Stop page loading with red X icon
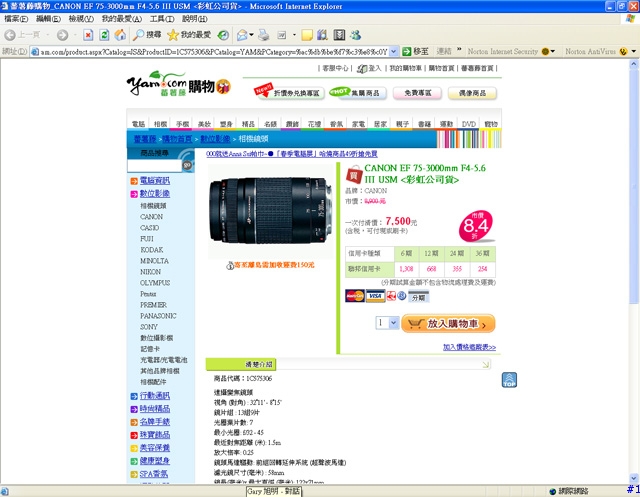Screen dimensions: 640x497 [x=88, y=35]
